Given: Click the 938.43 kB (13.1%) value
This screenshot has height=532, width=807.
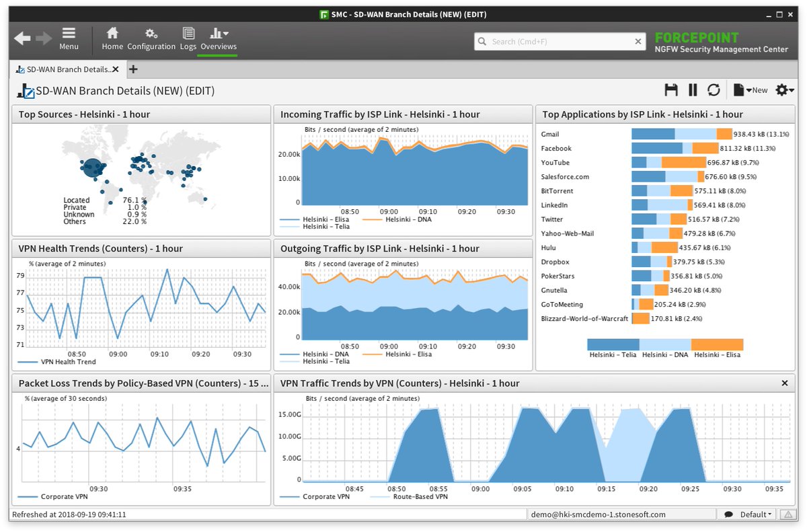Looking at the screenshot, I should coord(761,134).
